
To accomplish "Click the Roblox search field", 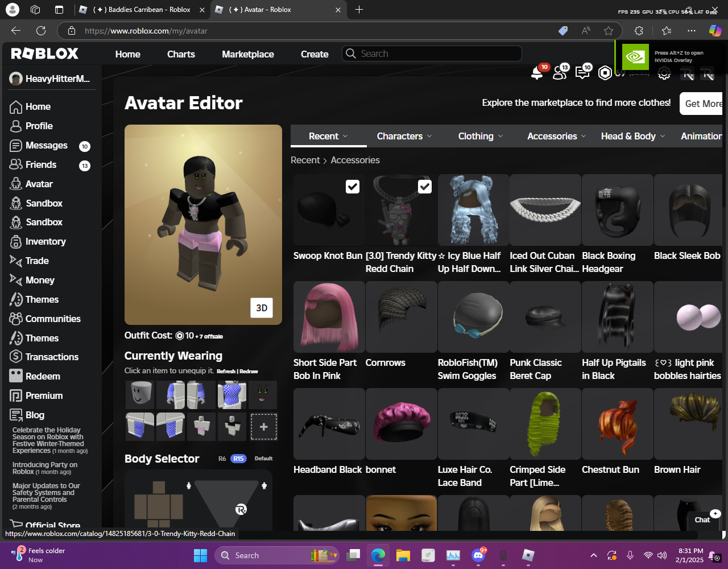I will coord(432,53).
